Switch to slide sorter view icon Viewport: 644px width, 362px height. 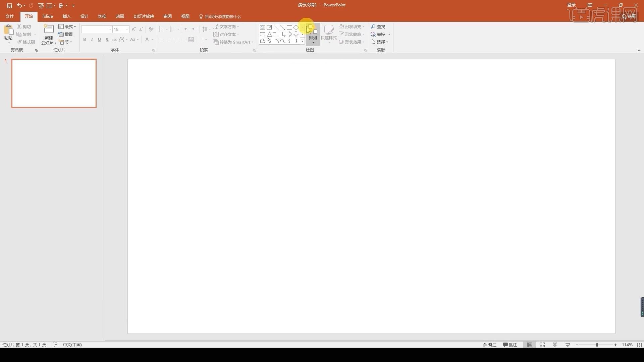pyautogui.click(x=542, y=345)
